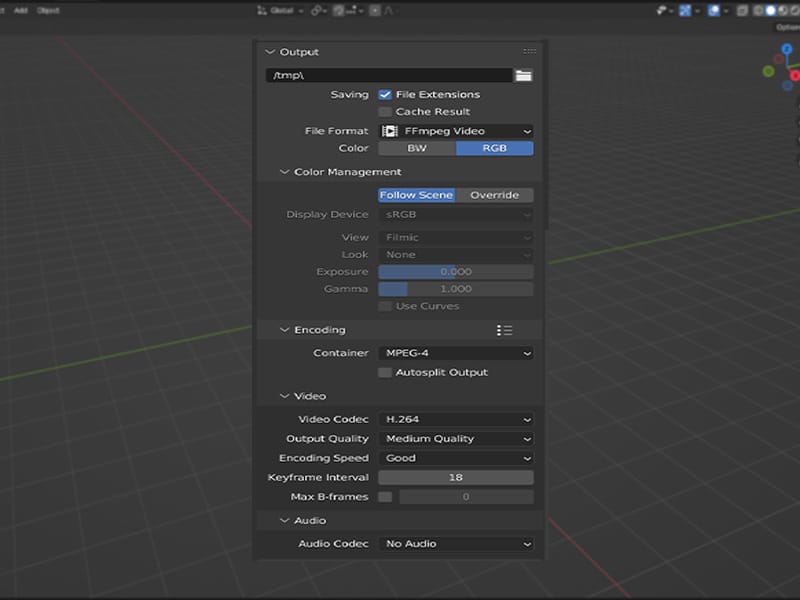Open the Video Codec dropdown
Viewport: 800px width, 600px height.
pos(456,419)
